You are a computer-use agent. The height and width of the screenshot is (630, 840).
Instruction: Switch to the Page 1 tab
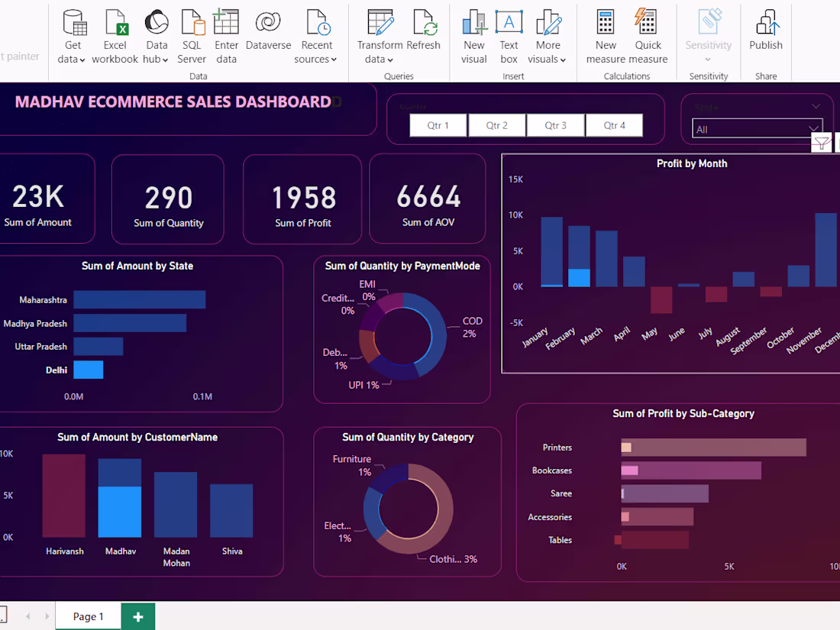88,616
